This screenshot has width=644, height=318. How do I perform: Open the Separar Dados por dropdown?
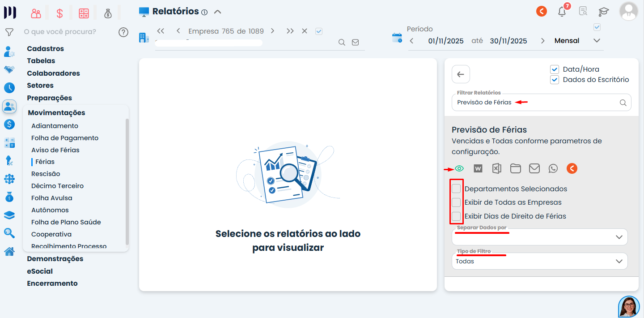coord(540,237)
